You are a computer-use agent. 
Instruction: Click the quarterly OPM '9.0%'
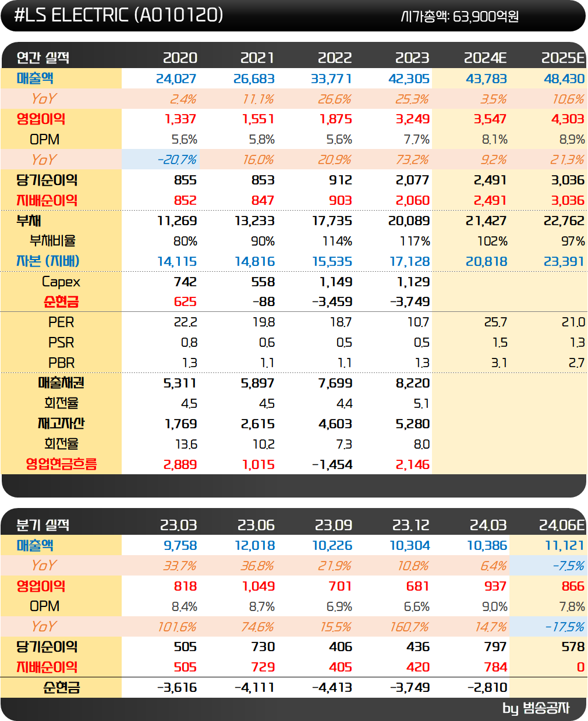point(494,606)
